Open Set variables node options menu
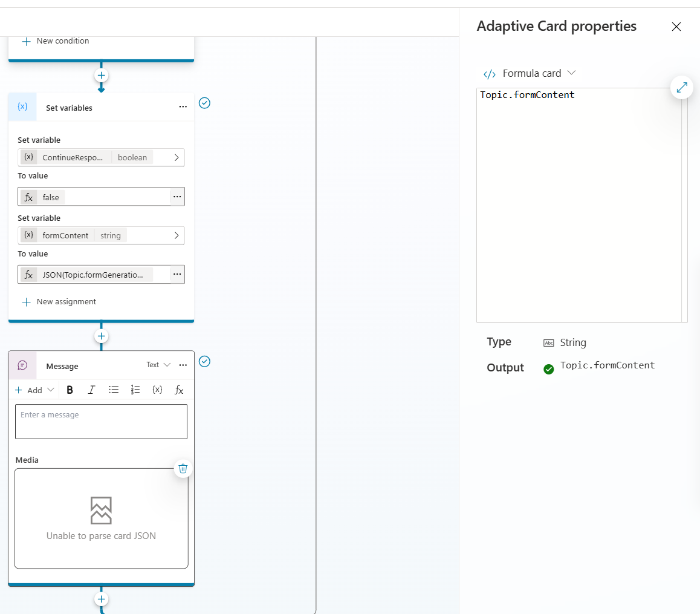Image resolution: width=700 pixels, height=614 pixels. tap(183, 107)
